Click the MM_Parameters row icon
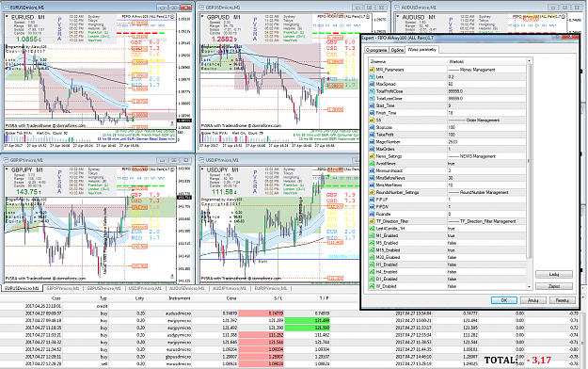 372,70
